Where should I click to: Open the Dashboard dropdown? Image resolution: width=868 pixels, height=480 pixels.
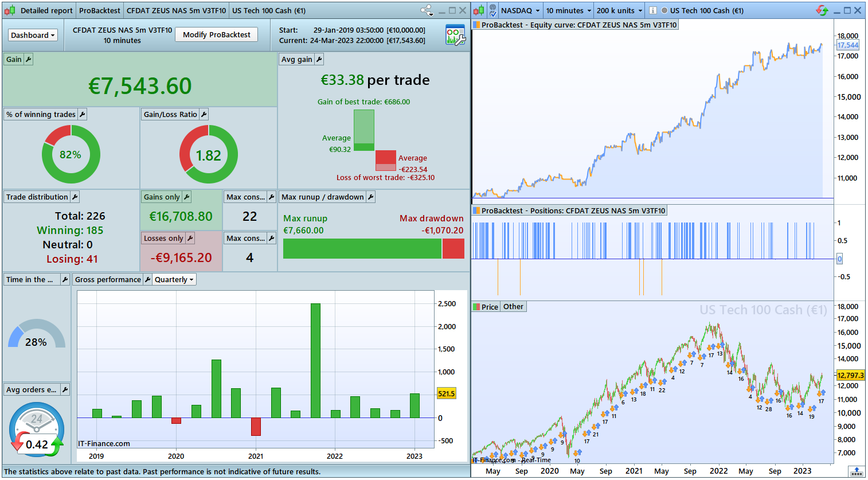click(33, 35)
